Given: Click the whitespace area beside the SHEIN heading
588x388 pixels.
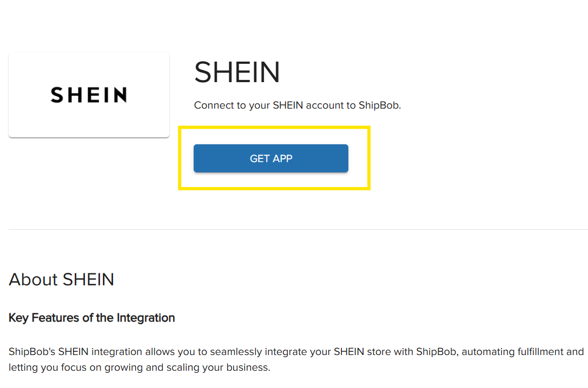Looking at the screenshot, I should coord(433,73).
